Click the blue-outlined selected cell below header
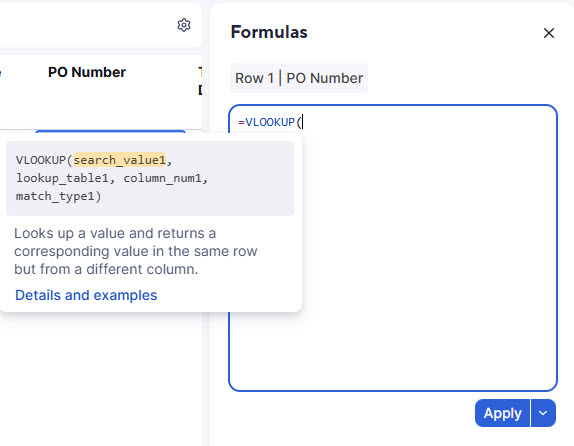This screenshot has width=574, height=446. pos(110,131)
